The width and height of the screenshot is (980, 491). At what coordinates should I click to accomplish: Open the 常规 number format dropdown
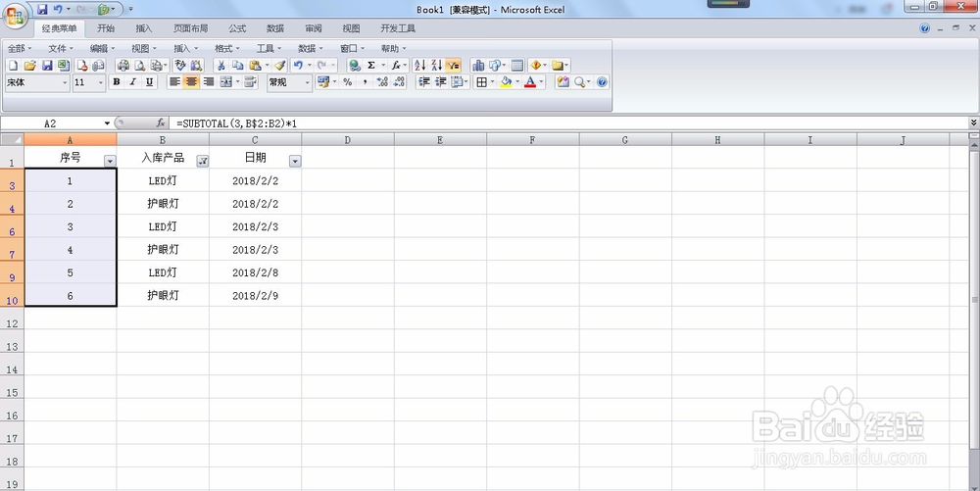coord(307,82)
